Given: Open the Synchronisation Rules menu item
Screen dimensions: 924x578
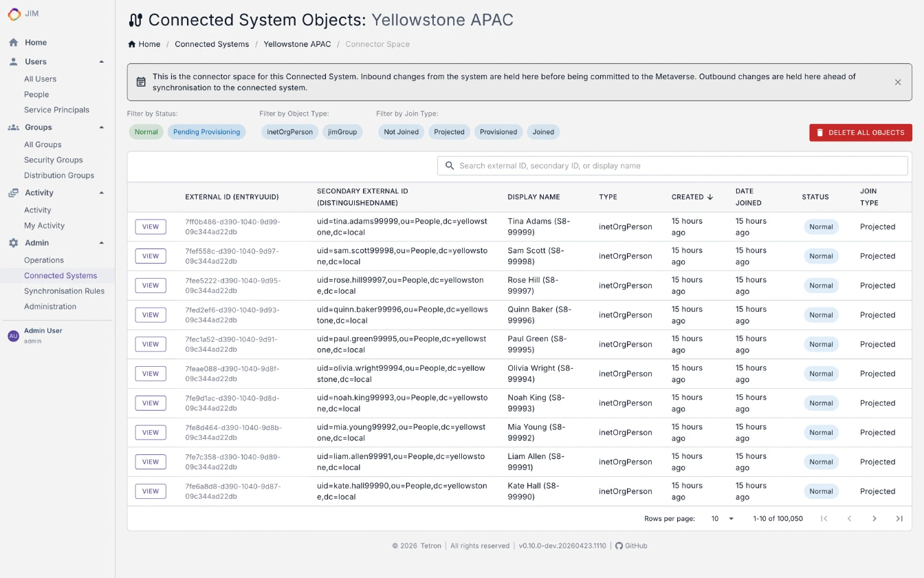Looking at the screenshot, I should tap(65, 290).
